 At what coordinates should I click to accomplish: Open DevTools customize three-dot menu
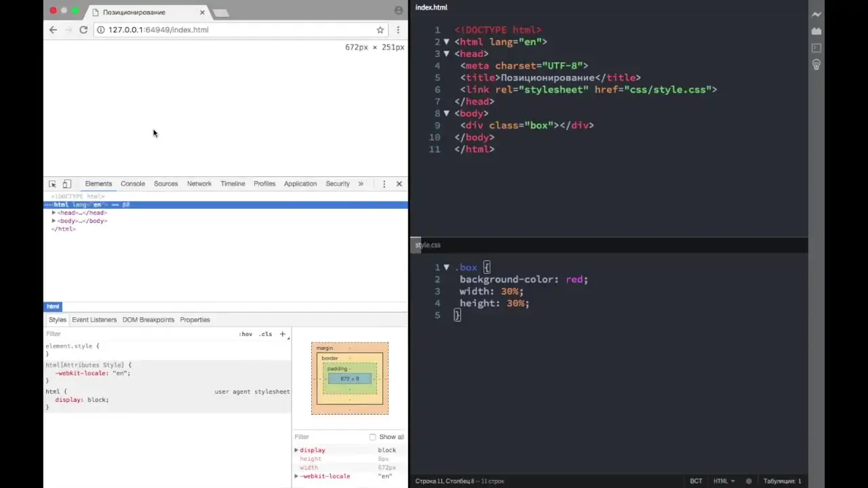pyautogui.click(x=384, y=184)
